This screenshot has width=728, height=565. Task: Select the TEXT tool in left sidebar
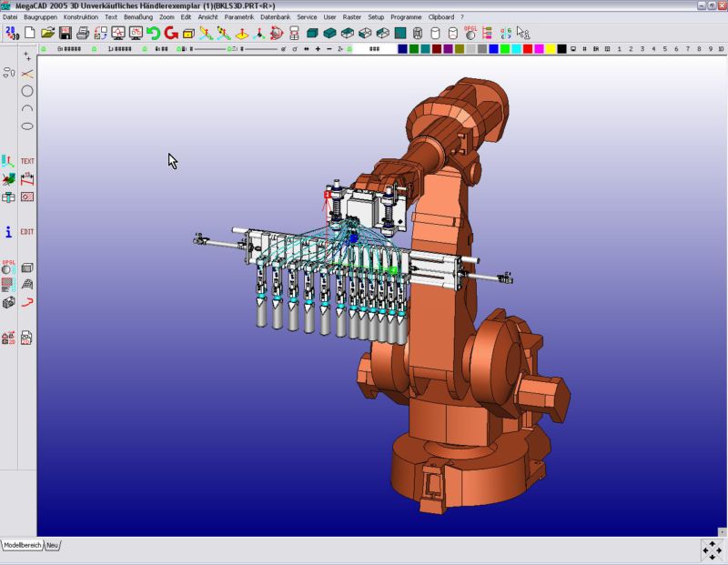[27, 161]
